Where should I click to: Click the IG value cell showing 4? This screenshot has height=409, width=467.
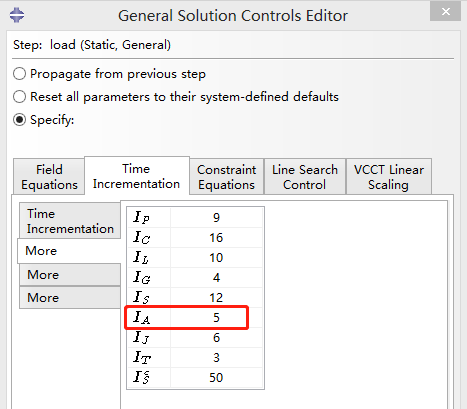(x=216, y=278)
